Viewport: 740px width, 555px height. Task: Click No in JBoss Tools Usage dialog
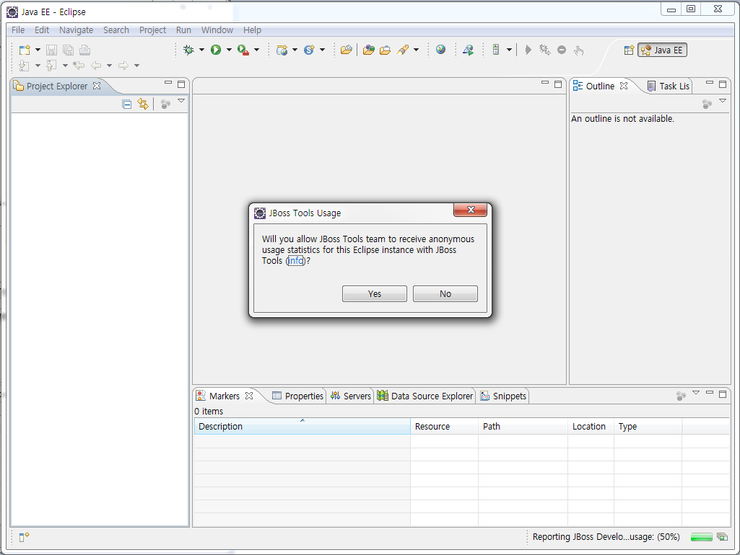[x=445, y=294]
